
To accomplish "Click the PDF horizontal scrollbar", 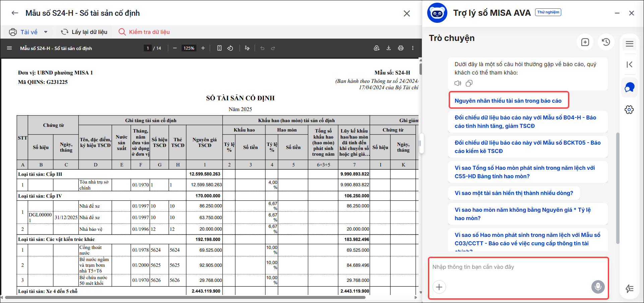I will click(x=185, y=297).
